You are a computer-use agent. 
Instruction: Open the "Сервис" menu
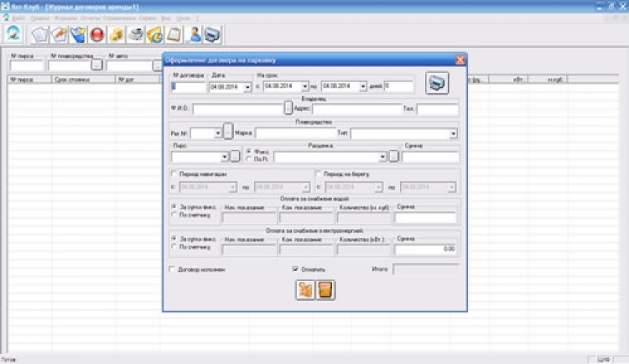point(148,18)
